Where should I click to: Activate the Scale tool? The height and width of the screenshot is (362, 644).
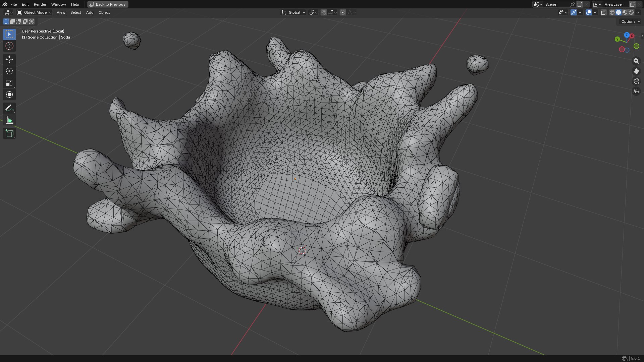[x=9, y=83]
